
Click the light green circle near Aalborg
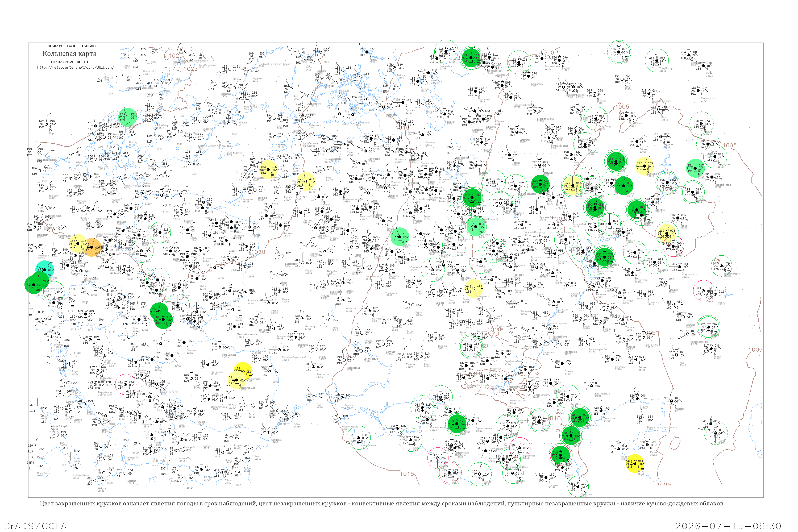[127, 117]
